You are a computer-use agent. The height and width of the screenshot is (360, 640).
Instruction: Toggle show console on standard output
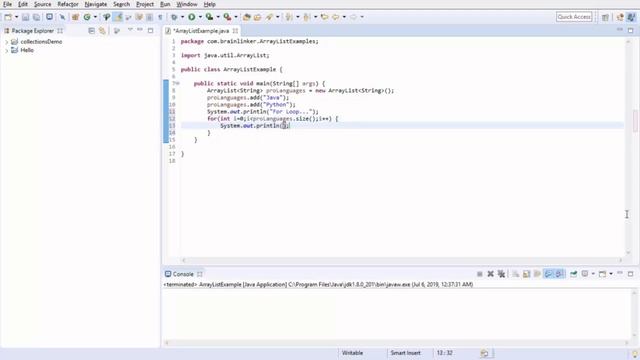(549, 274)
